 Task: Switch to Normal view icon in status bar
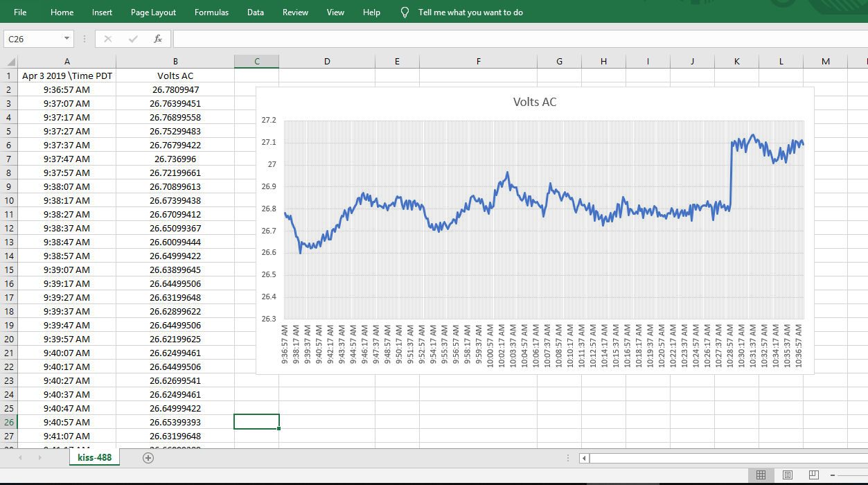coord(761,475)
